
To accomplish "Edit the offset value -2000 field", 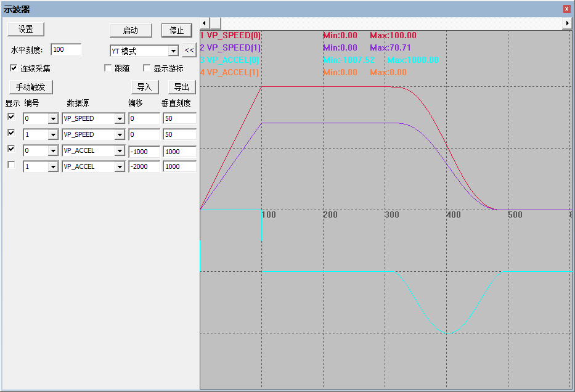I will (144, 165).
